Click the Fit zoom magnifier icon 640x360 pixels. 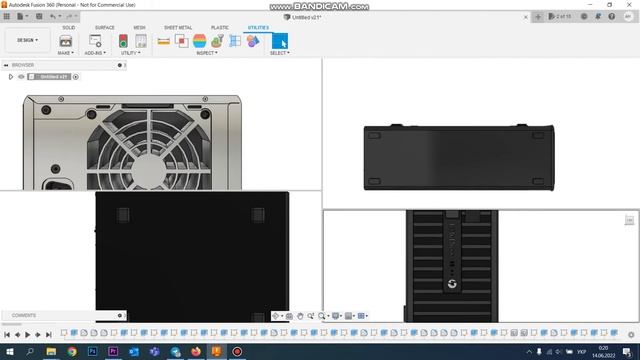click(x=322, y=316)
